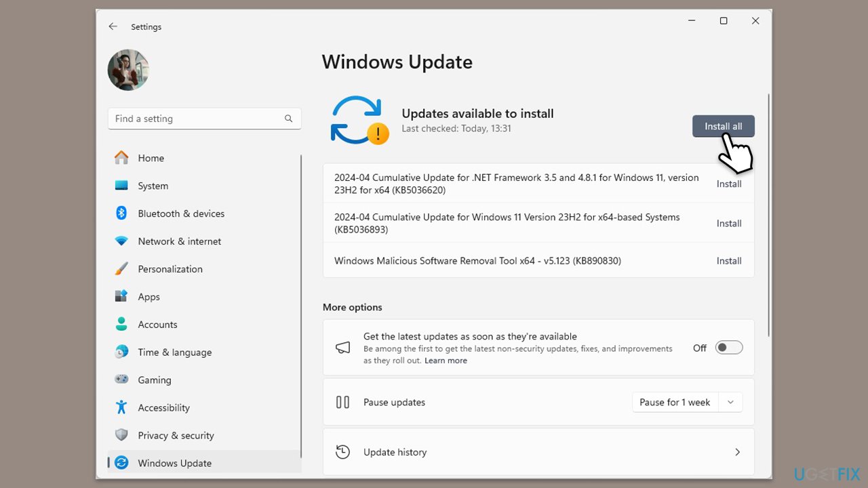The height and width of the screenshot is (488, 868).
Task: Click the Pause updates pause icon
Action: 342,402
